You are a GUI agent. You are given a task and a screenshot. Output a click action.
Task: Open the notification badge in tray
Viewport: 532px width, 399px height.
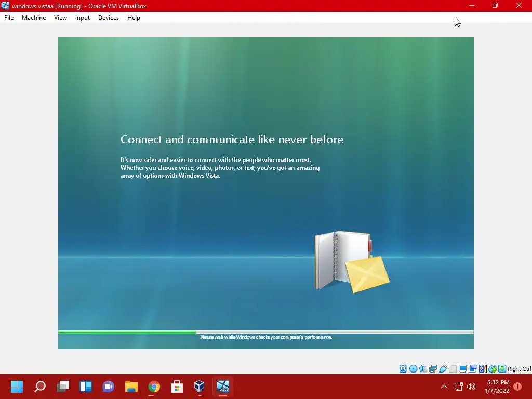(517, 387)
